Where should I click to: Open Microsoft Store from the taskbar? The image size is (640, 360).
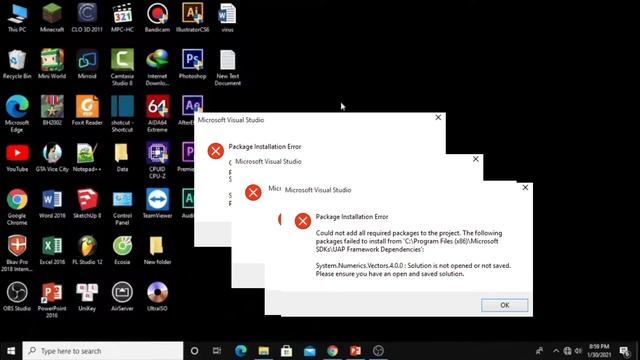click(x=287, y=351)
